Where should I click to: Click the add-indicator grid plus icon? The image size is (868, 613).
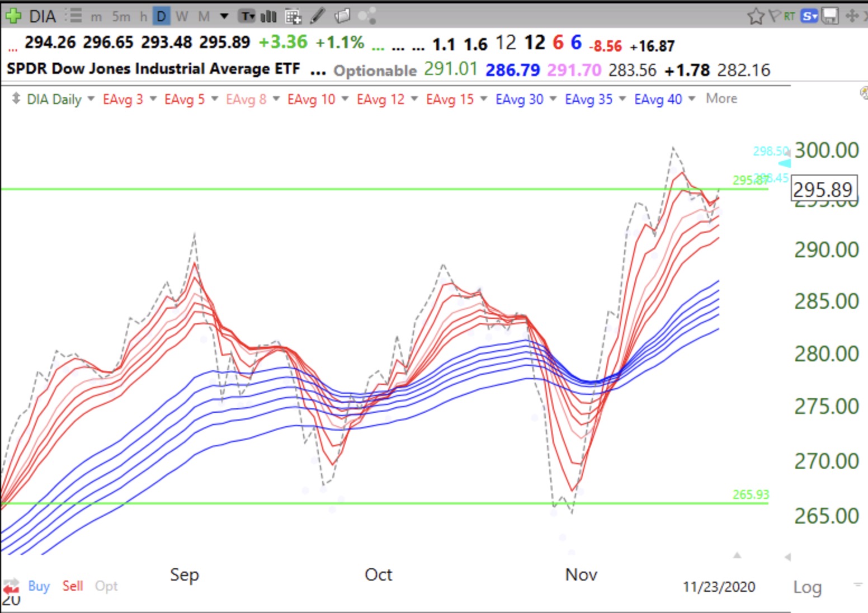pos(293,16)
